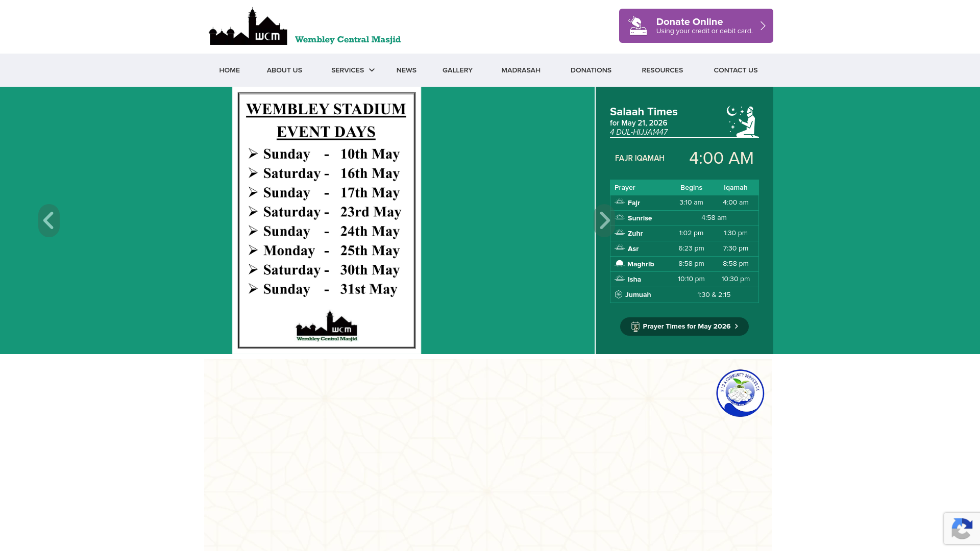Click the donation box icon

click(637, 26)
